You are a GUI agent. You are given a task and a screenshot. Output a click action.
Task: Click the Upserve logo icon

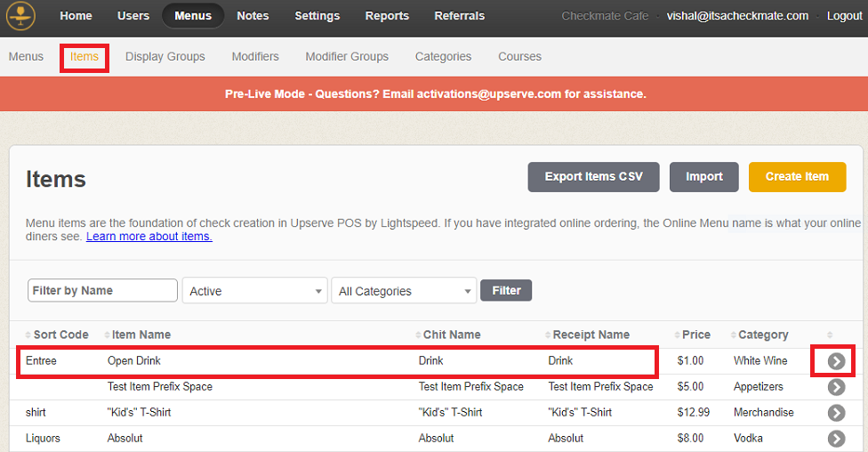pos(20,16)
